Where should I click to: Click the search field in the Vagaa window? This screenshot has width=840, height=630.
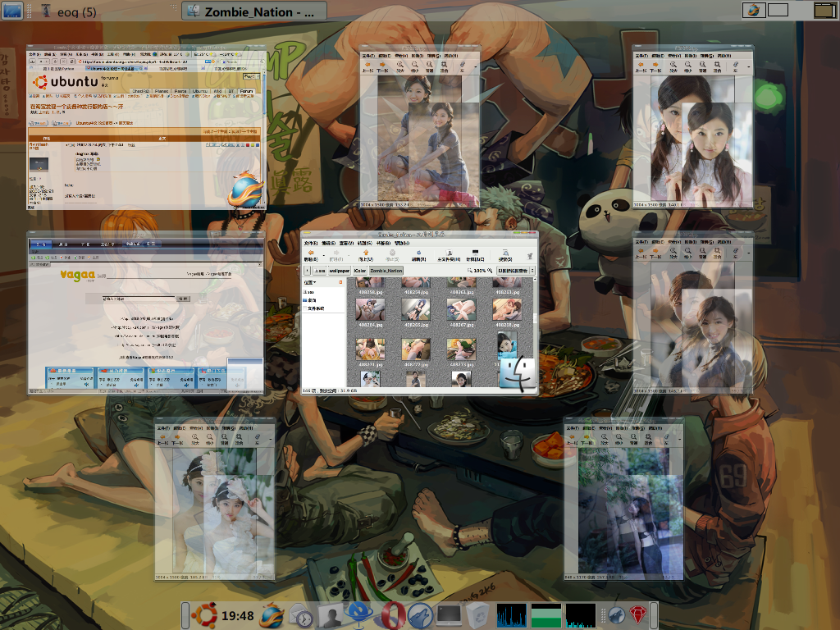pyautogui.click(x=139, y=299)
